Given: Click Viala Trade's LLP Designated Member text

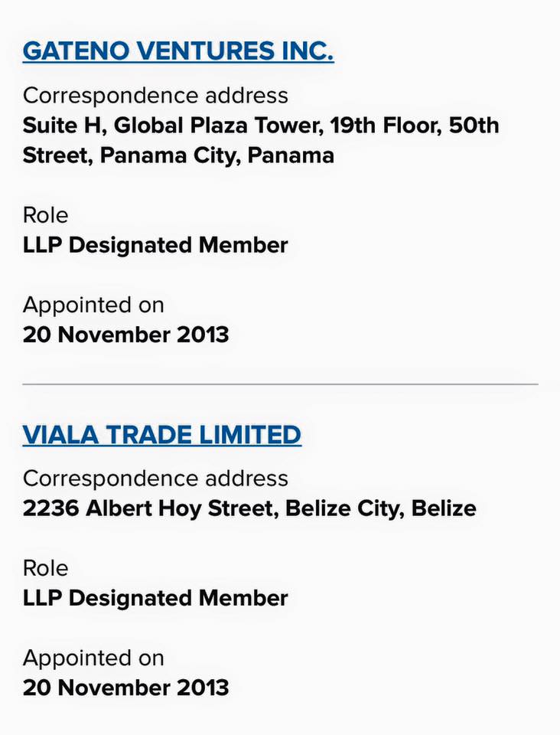Looking at the screenshot, I should [x=155, y=598].
